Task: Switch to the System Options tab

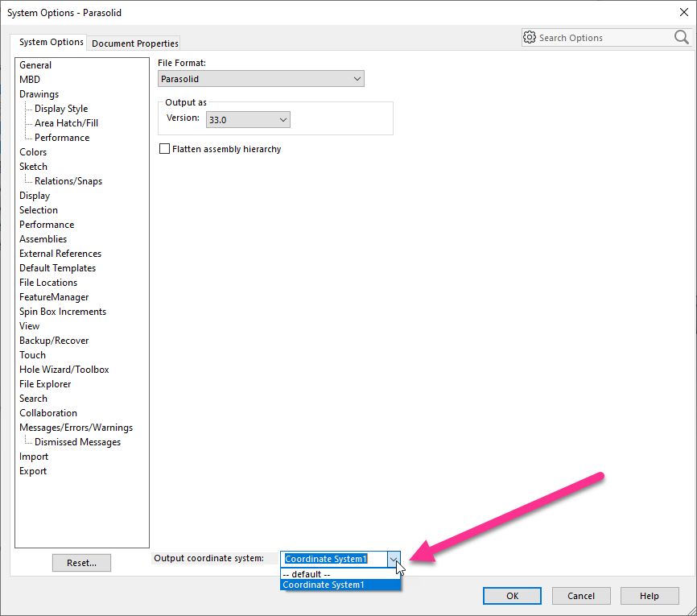Action: click(52, 42)
